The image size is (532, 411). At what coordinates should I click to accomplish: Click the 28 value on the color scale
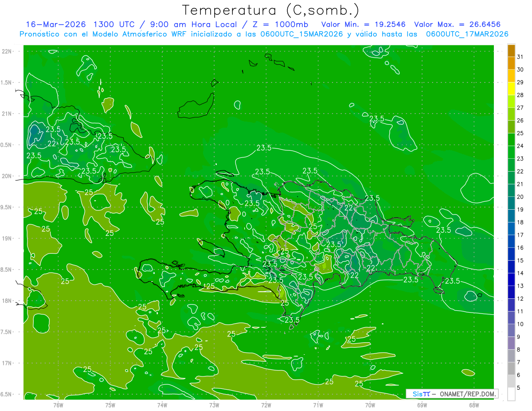click(x=520, y=95)
